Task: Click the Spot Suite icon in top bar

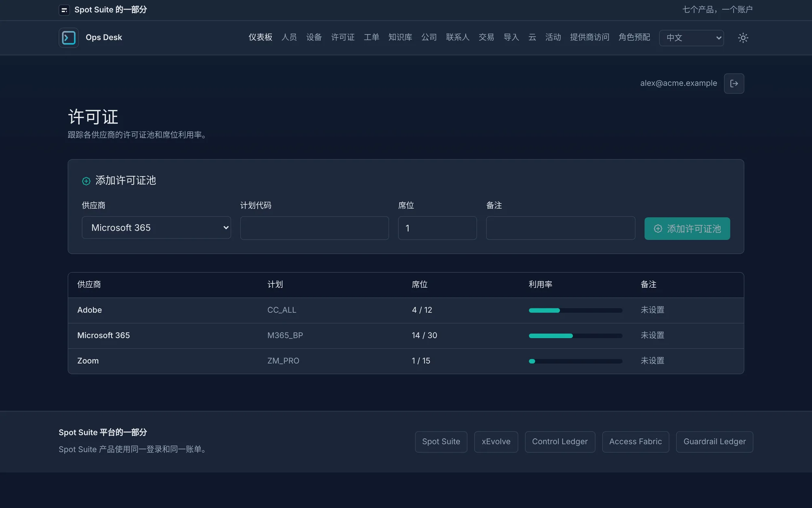Action: tap(64, 10)
